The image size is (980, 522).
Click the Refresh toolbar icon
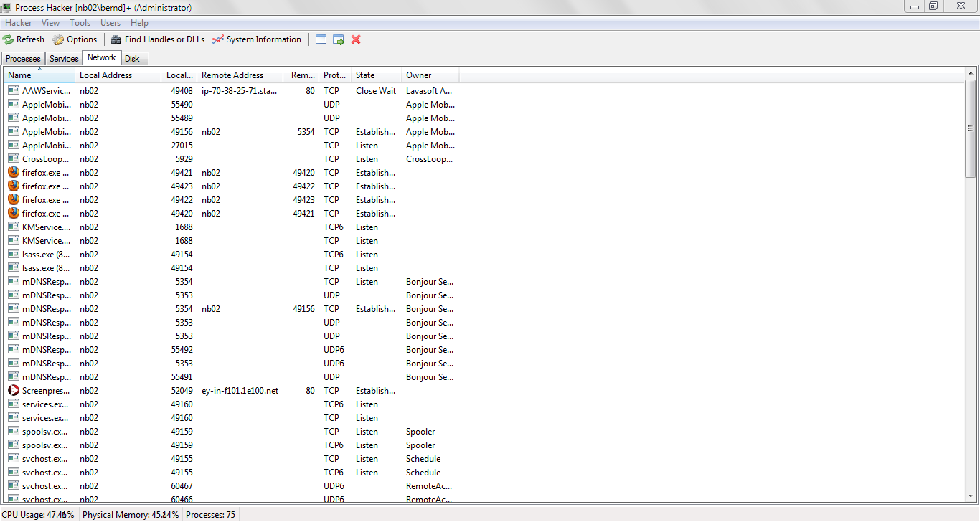point(9,39)
